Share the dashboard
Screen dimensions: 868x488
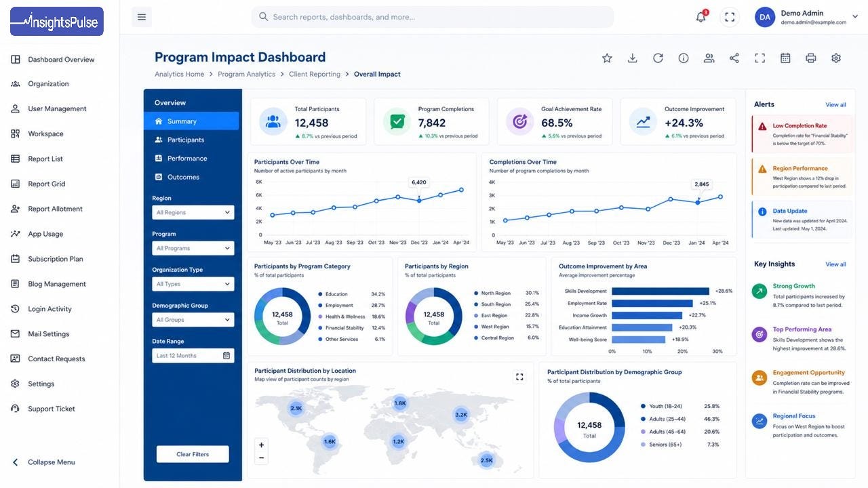[734, 58]
